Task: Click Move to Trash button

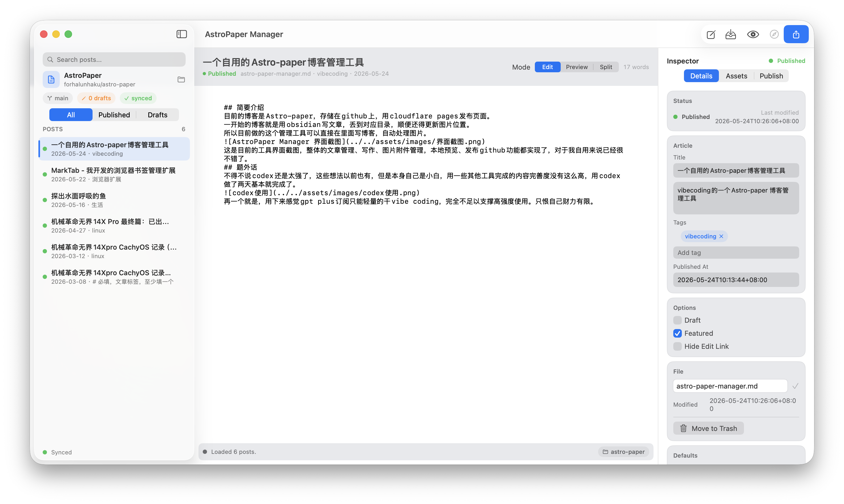Action: (708, 429)
